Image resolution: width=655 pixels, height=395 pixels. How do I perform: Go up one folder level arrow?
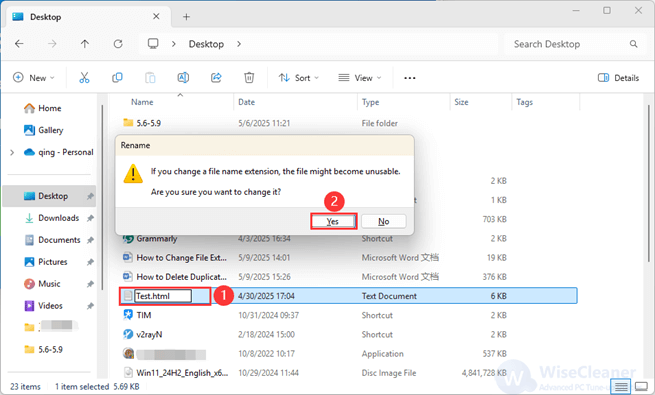pyautogui.click(x=85, y=44)
